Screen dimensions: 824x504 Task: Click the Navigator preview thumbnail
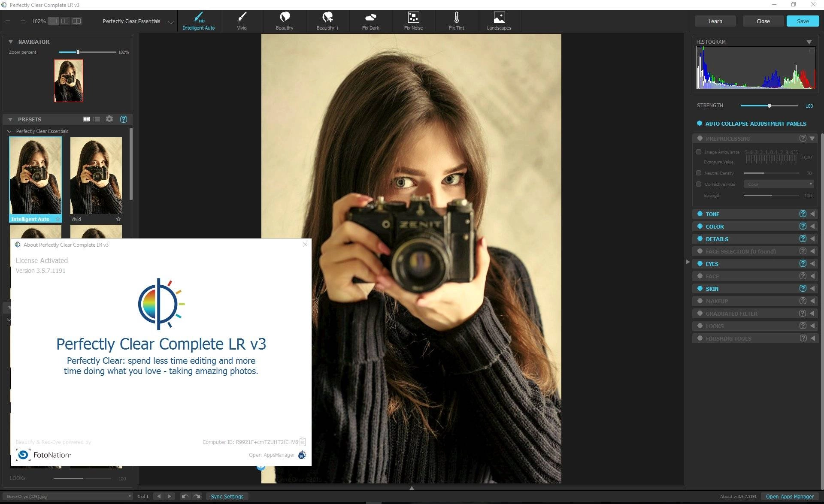click(69, 80)
